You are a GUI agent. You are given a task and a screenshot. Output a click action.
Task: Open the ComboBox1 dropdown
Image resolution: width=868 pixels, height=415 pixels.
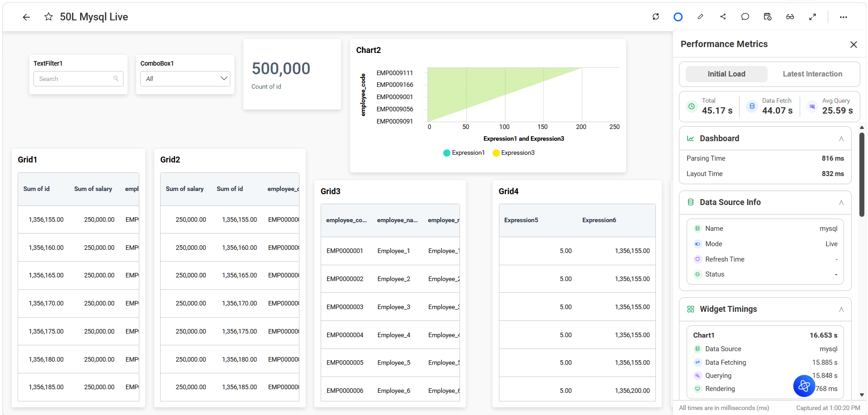185,79
